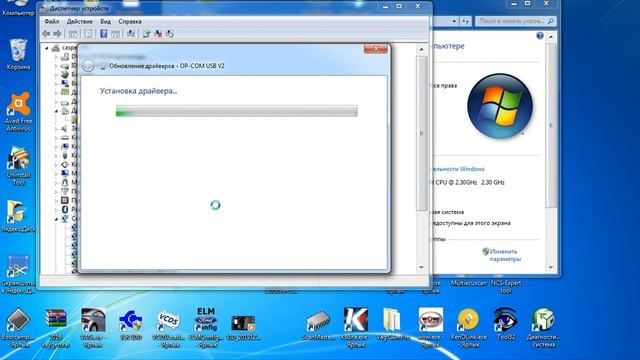Click the blue Help toolbar icon

tap(104, 34)
